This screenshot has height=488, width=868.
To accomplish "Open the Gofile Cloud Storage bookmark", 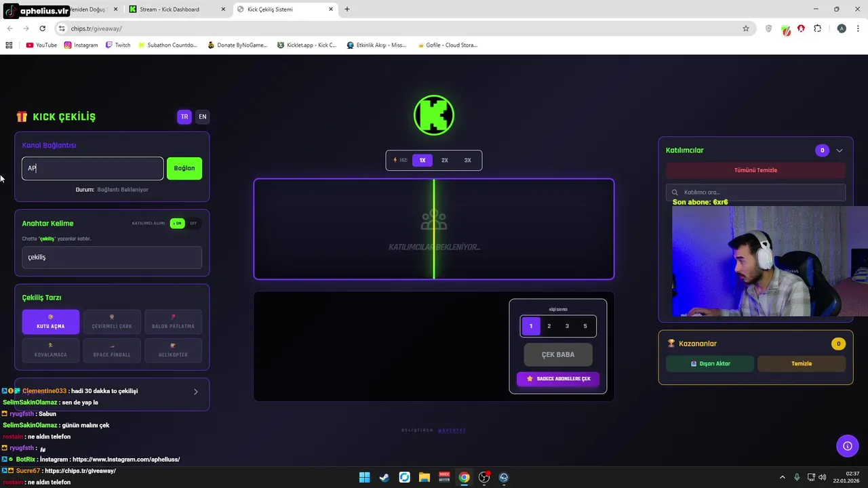I will coord(447,45).
